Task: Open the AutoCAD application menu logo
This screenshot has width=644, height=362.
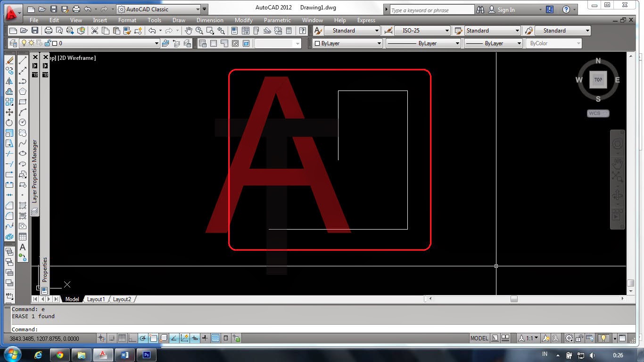Action: [x=13, y=13]
